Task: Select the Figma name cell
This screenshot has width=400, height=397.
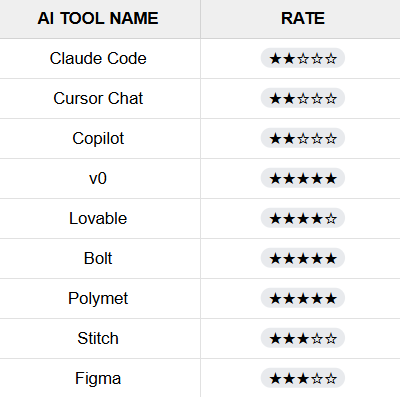Action: [x=100, y=378]
